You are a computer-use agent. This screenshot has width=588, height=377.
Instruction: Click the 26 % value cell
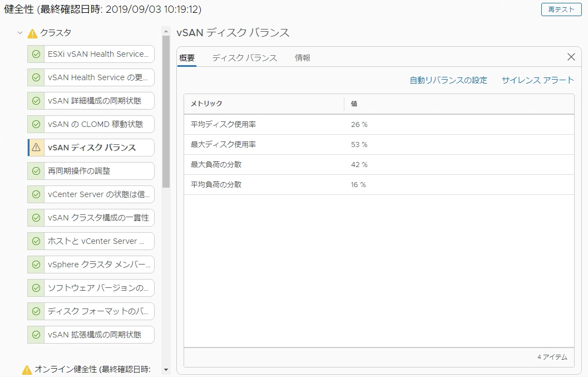pos(359,125)
